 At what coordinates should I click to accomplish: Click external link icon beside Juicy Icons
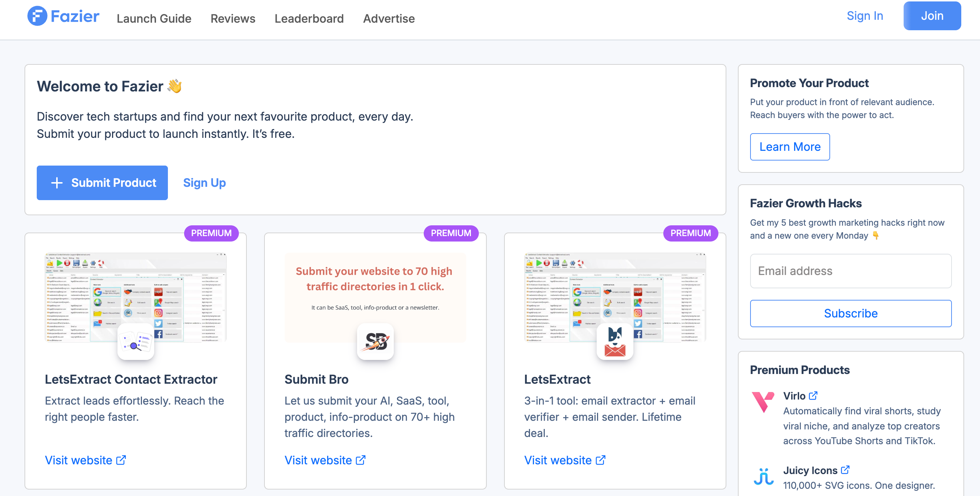click(x=845, y=470)
